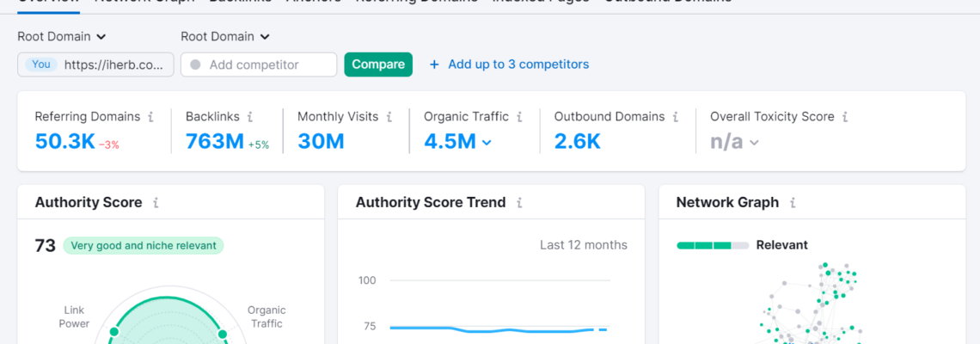
Task: Click the Last 12 months label
Action: click(x=584, y=245)
